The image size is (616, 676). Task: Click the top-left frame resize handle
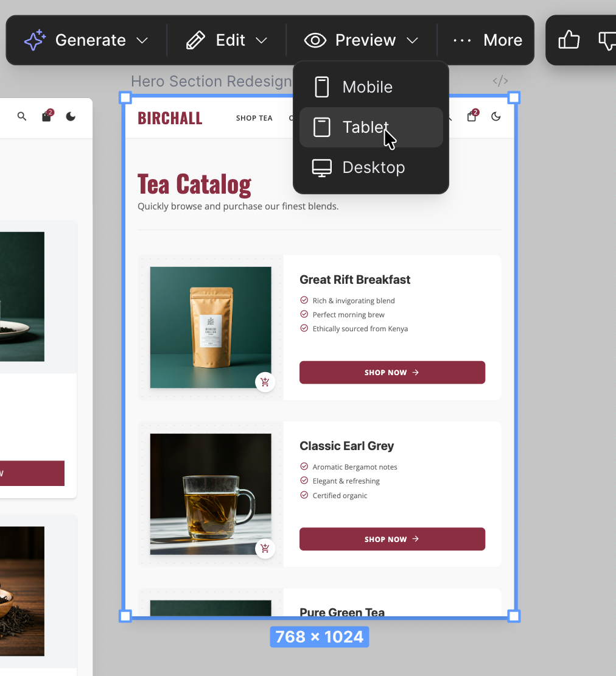coord(125,98)
